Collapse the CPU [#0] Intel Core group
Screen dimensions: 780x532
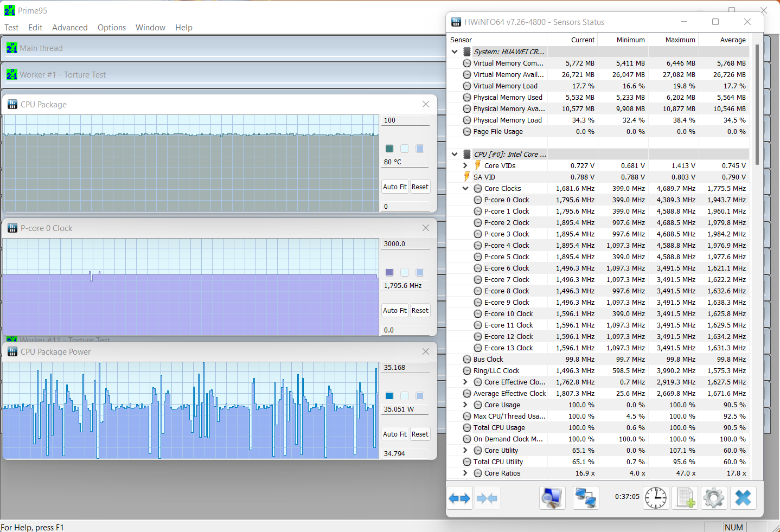[x=455, y=154]
